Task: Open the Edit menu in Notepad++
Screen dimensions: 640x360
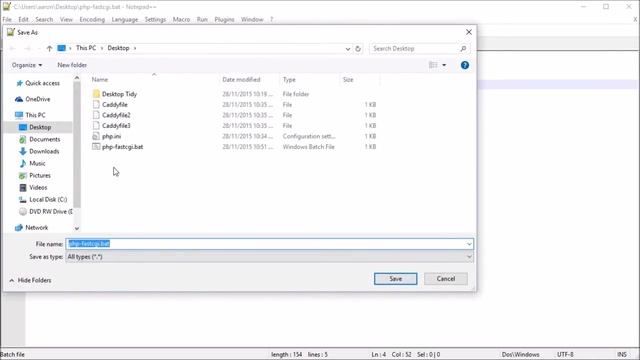Action: click(23, 19)
